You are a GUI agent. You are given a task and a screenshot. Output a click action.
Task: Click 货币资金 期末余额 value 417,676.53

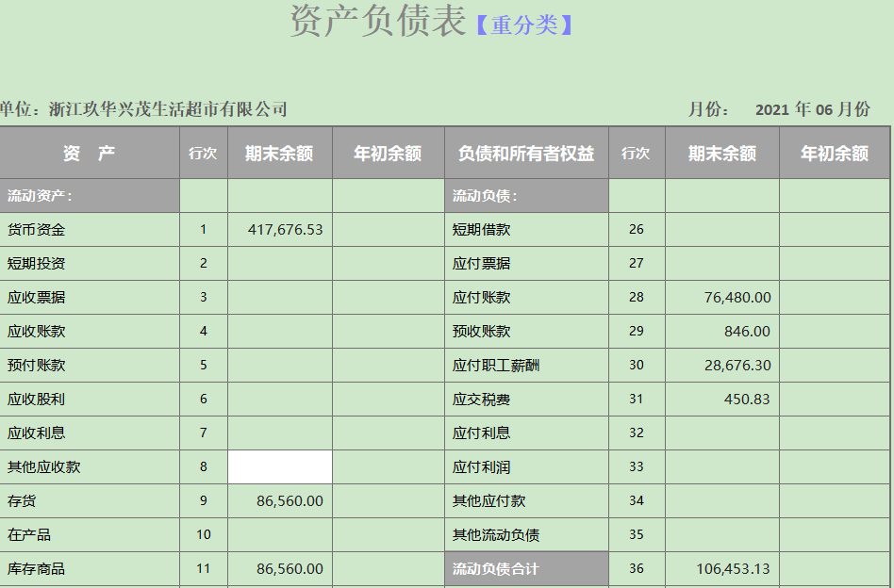285,230
